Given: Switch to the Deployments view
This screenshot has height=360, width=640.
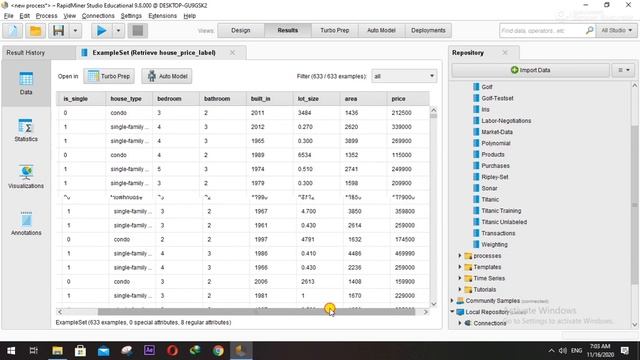Looking at the screenshot, I should (428, 31).
